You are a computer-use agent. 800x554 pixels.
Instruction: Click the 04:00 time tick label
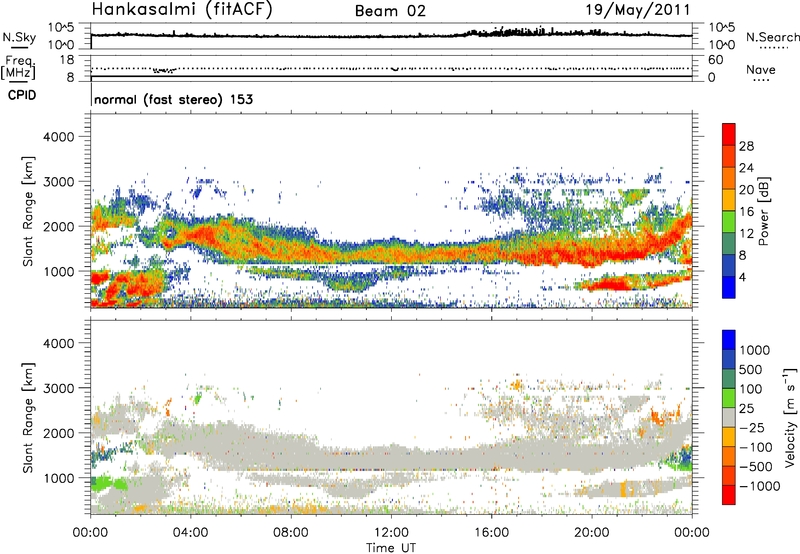190,533
